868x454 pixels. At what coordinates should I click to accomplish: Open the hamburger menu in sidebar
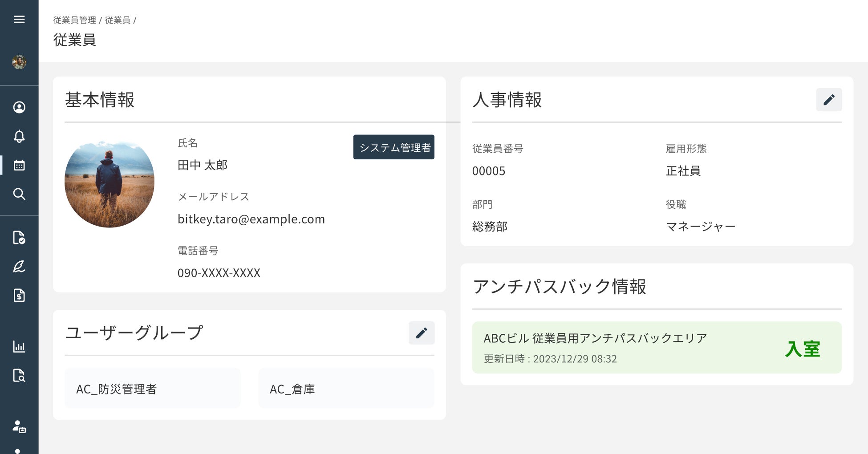(x=19, y=19)
